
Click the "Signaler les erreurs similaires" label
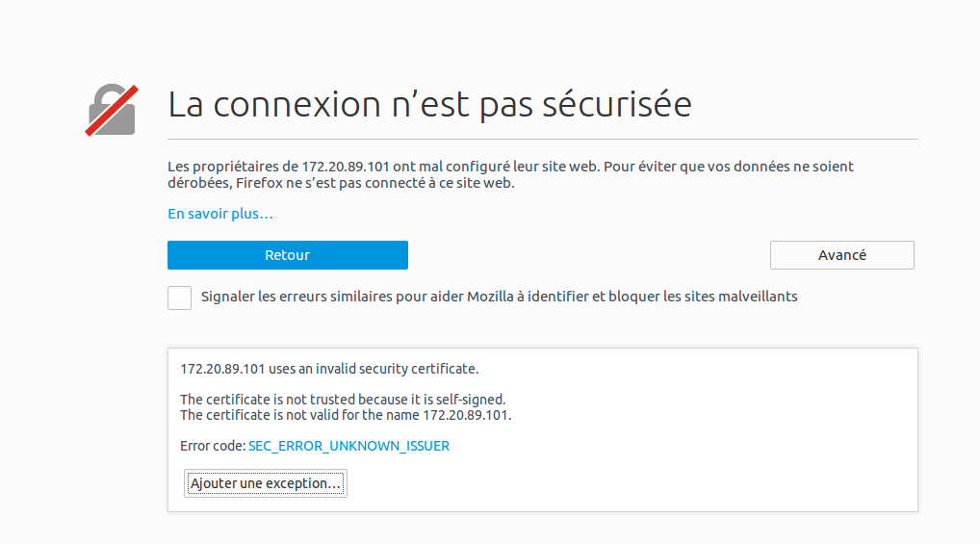click(499, 297)
